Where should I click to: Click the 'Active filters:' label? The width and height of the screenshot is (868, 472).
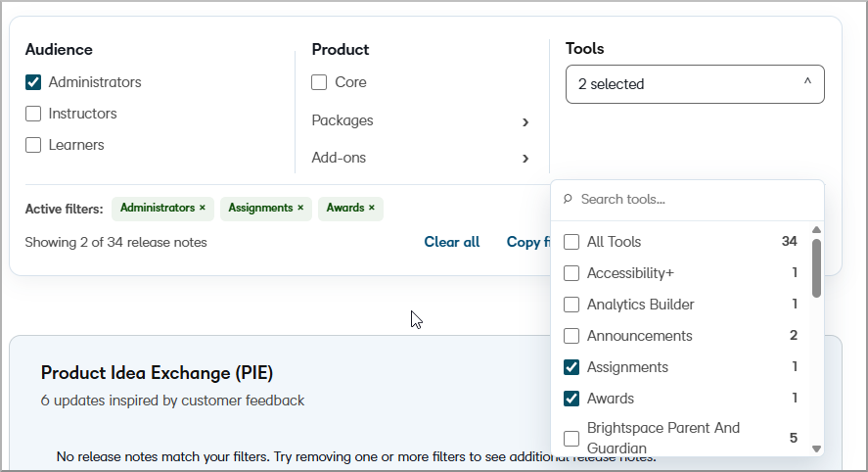(x=65, y=209)
